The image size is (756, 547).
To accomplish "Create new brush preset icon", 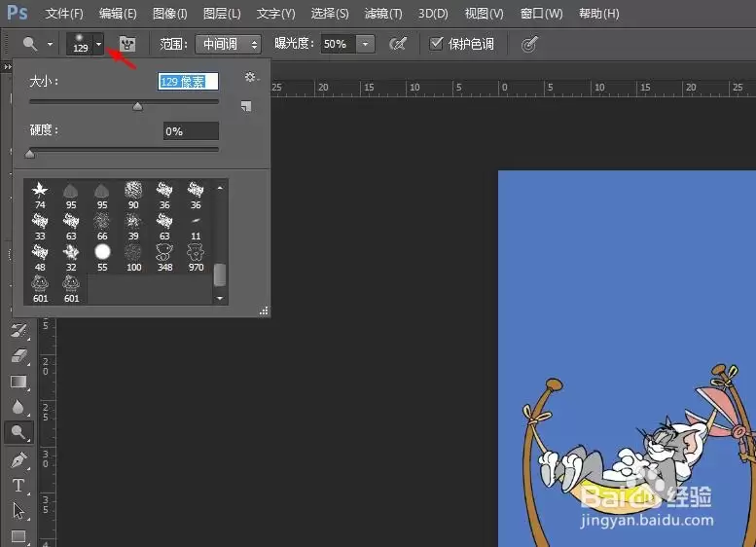I will (246, 106).
